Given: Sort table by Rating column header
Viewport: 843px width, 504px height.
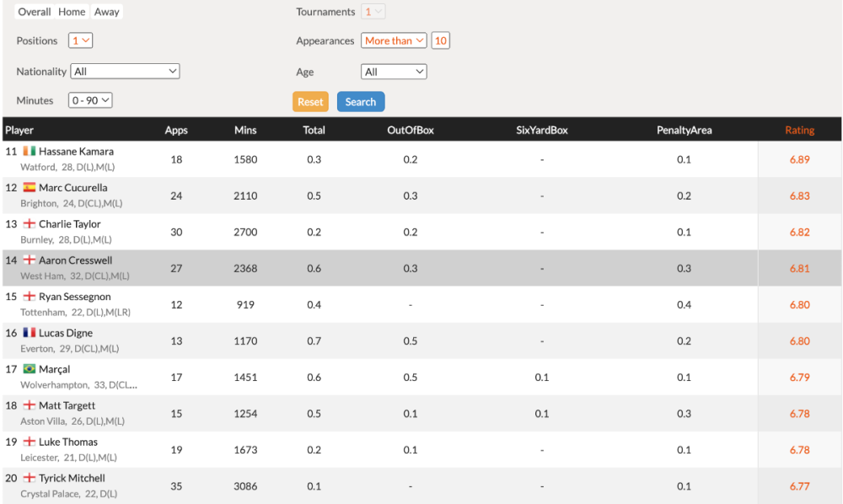Looking at the screenshot, I should tap(799, 130).
